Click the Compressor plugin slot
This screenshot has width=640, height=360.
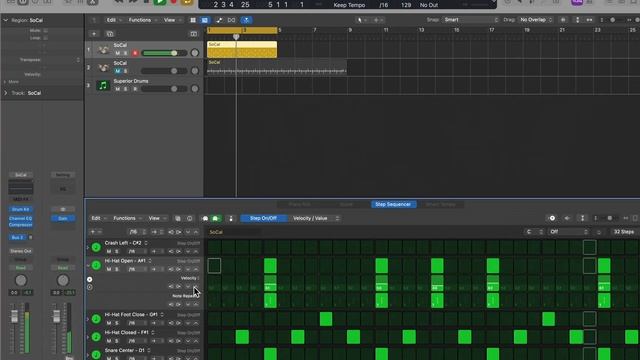20,224
